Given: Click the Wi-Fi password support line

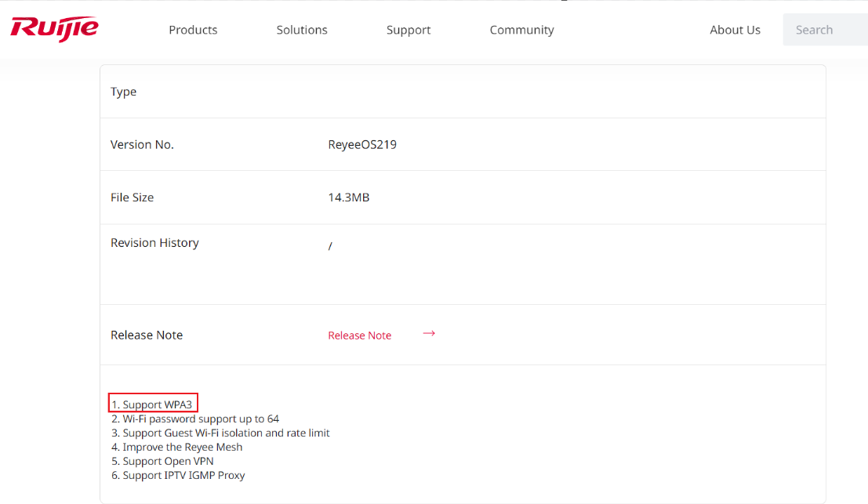Looking at the screenshot, I should pos(195,419).
